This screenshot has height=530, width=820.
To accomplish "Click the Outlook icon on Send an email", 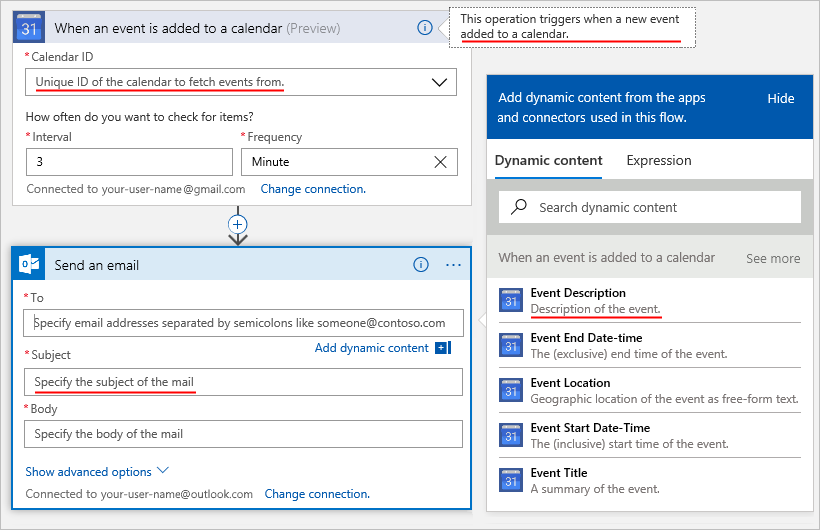I will pyautogui.click(x=29, y=265).
